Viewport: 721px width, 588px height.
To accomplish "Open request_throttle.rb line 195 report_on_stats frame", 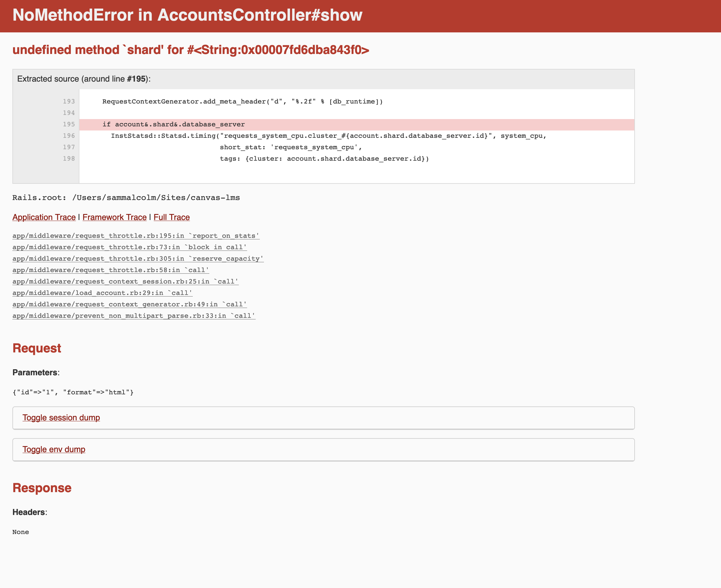I will click(x=136, y=236).
